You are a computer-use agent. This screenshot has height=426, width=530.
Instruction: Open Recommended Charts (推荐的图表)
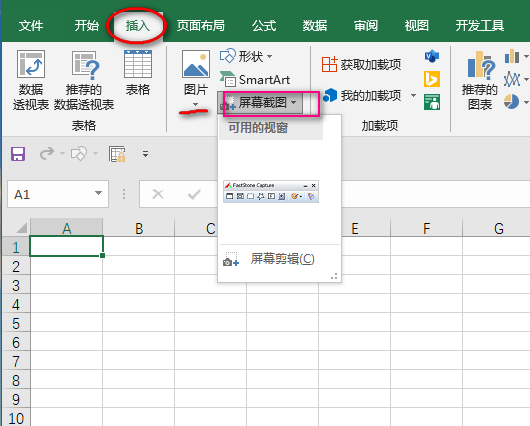click(x=480, y=81)
